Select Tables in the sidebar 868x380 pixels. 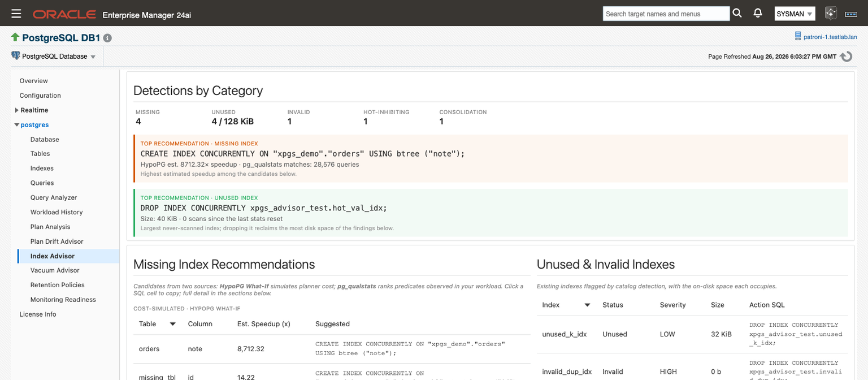(40, 154)
